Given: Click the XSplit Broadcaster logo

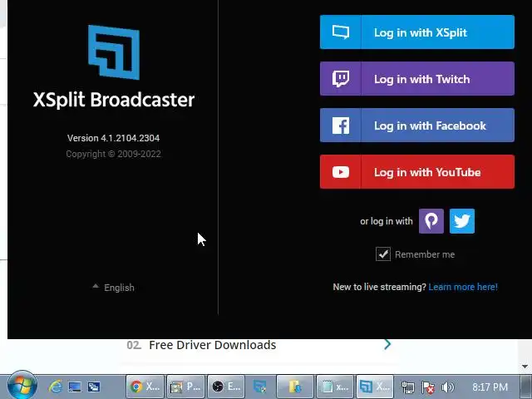Looking at the screenshot, I should 114,52.
